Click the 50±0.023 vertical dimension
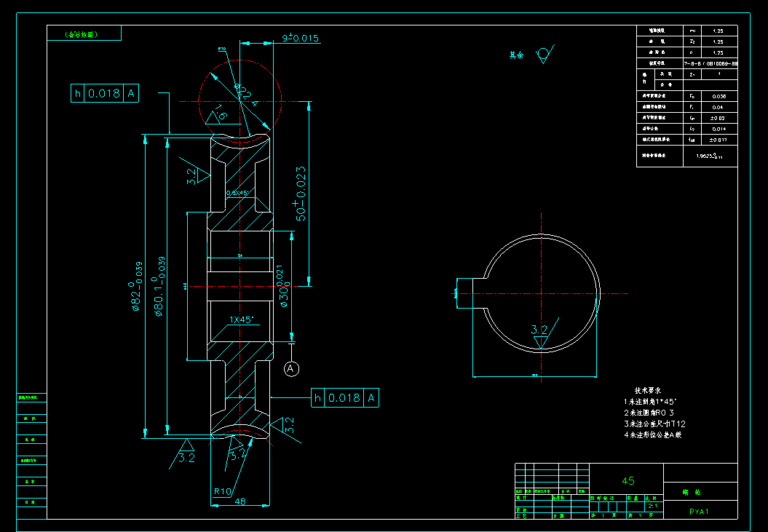The height and width of the screenshot is (532, 768). click(300, 194)
